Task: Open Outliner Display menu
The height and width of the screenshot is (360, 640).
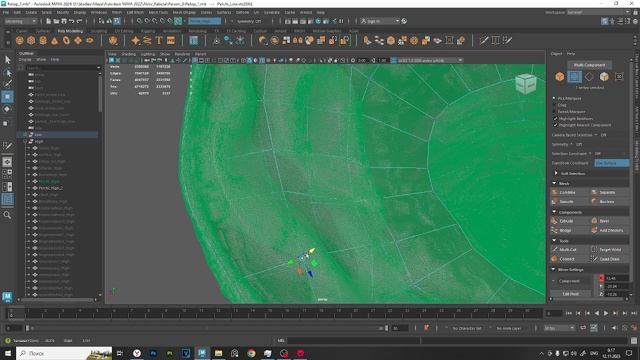Action: 25,60
